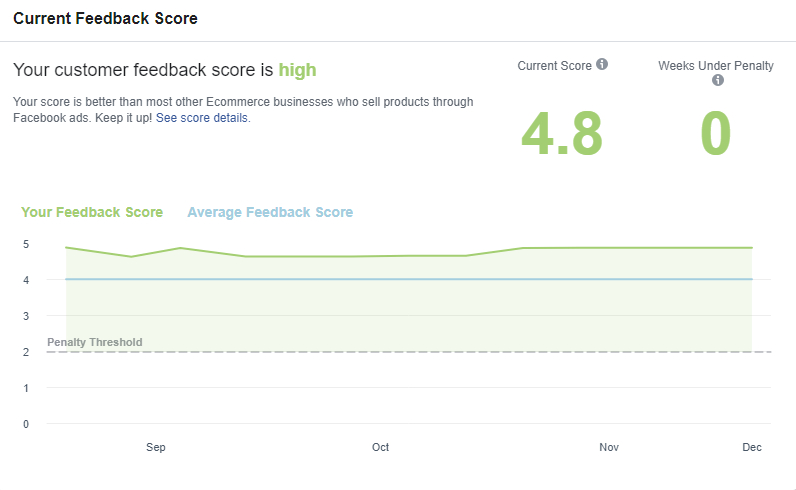Click the Penalty Threshold label on chart
The width and height of the screenshot is (796, 490).
[95, 342]
